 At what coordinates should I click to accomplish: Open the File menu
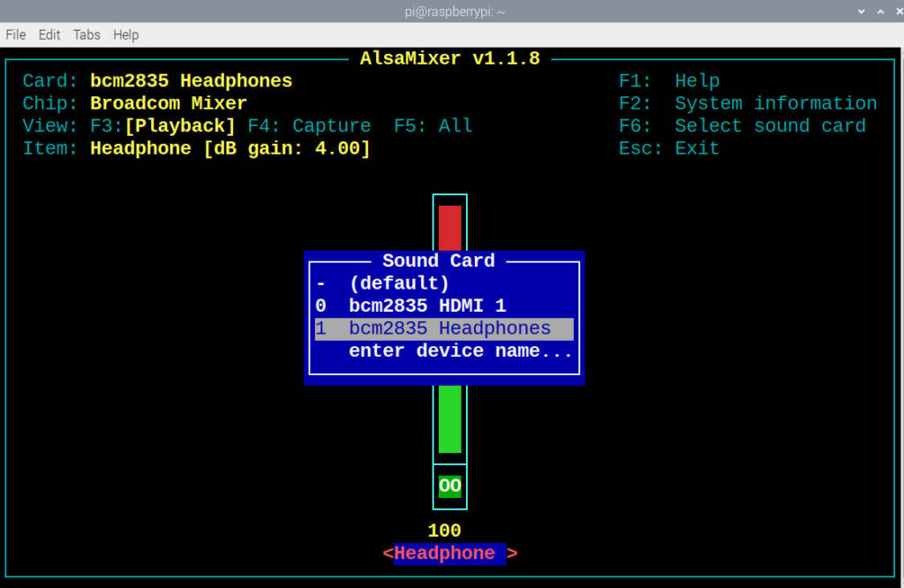16,35
